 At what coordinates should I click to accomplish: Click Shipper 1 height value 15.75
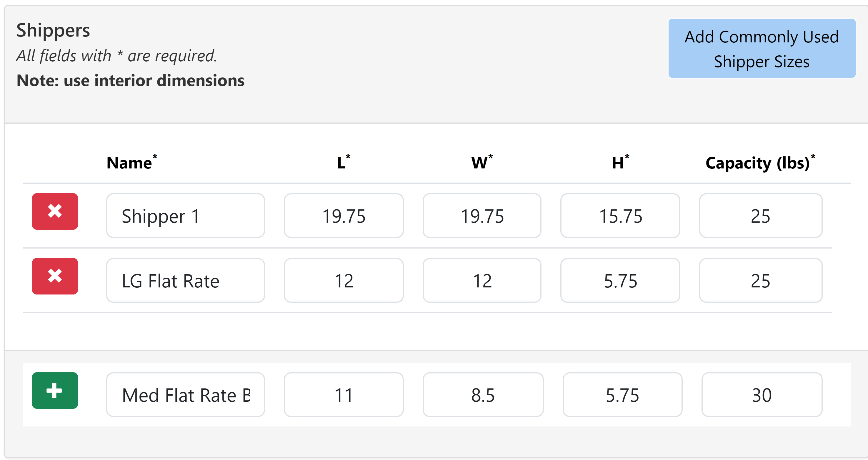click(620, 216)
